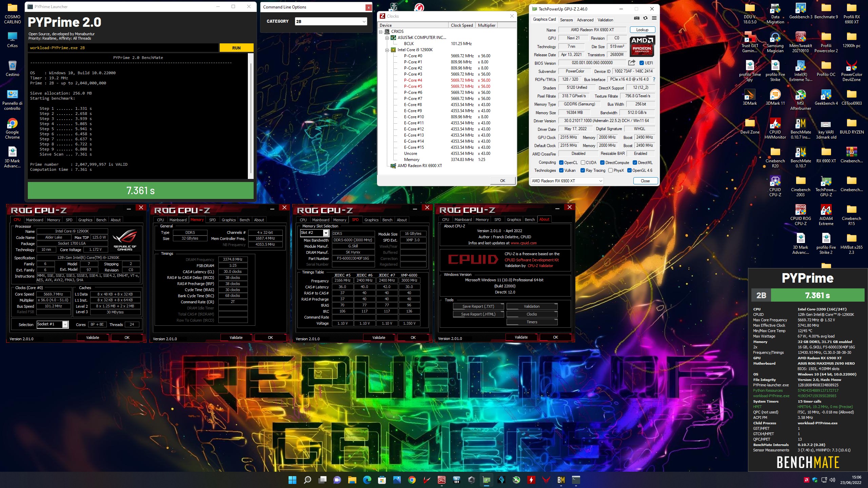Open the MSI Afterburner desktop shortcut

tap(801, 100)
